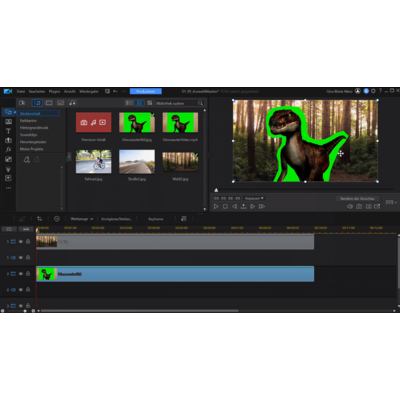Image resolution: width=400 pixels, height=400 pixels.
Task: Select Farbkarten in library tree
Action: click(x=28, y=121)
